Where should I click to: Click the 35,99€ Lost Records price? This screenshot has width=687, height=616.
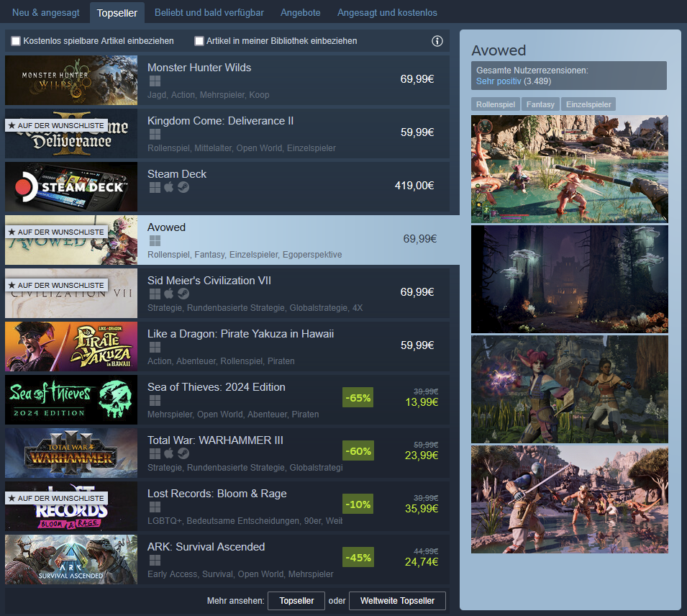click(x=422, y=509)
